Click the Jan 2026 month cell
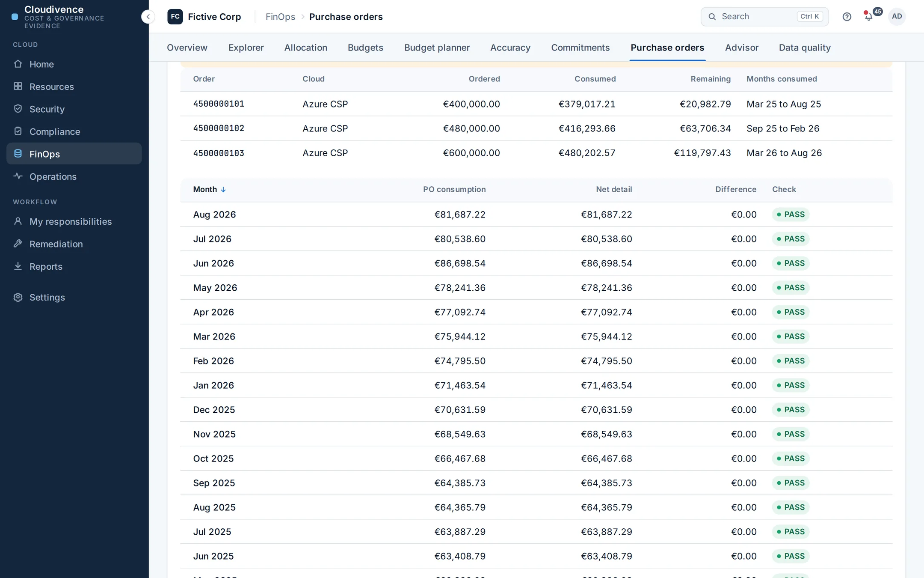Screen dimensions: 924x578 213,385
